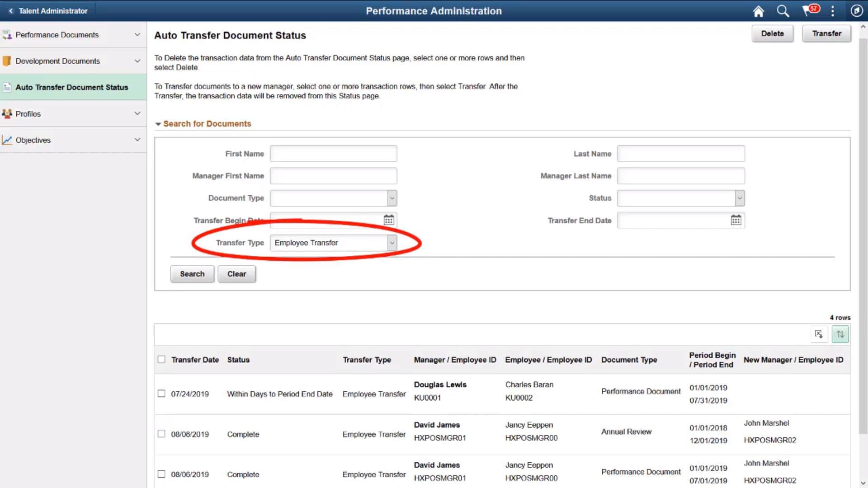Click the Manager Last Name input field
The image size is (868, 488).
[681, 176]
